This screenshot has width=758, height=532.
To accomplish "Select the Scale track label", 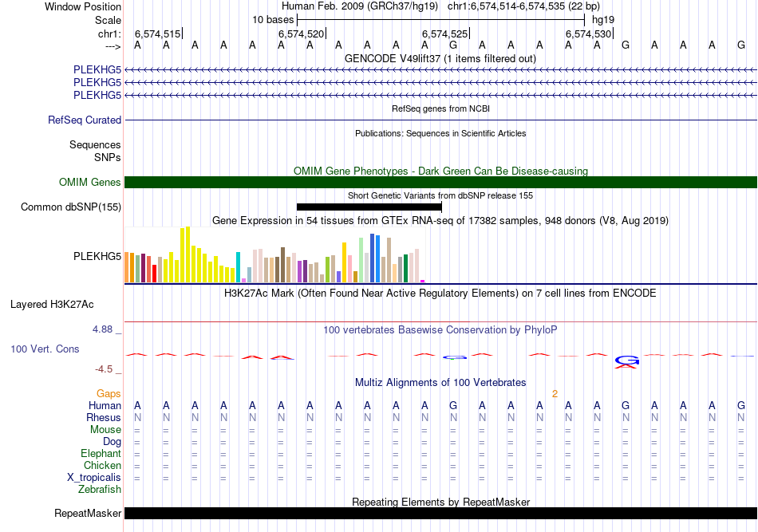I will pos(108,20).
